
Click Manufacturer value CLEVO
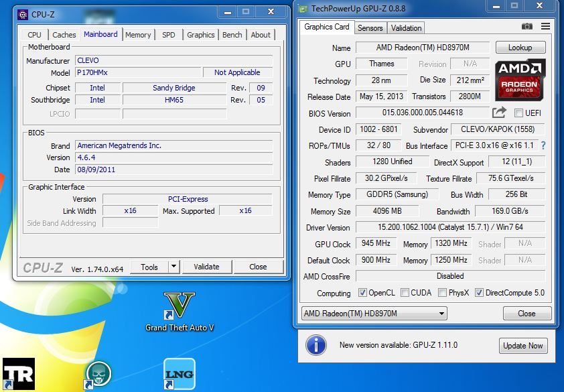(173, 60)
